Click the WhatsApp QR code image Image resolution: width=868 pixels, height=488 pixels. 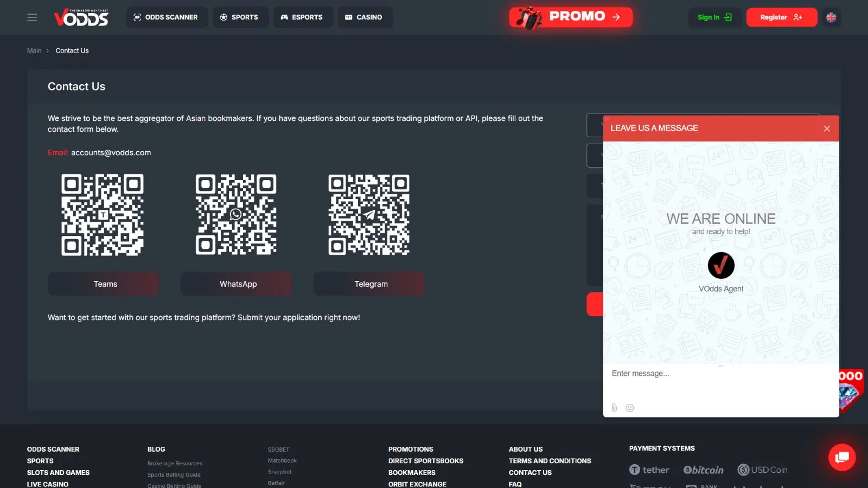click(x=236, y=215)
